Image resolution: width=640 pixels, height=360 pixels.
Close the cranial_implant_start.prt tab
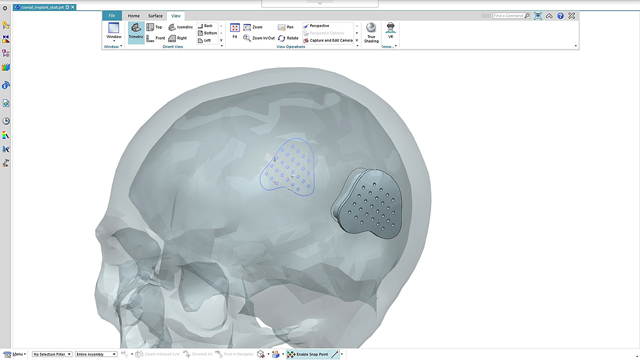(73, 7)
